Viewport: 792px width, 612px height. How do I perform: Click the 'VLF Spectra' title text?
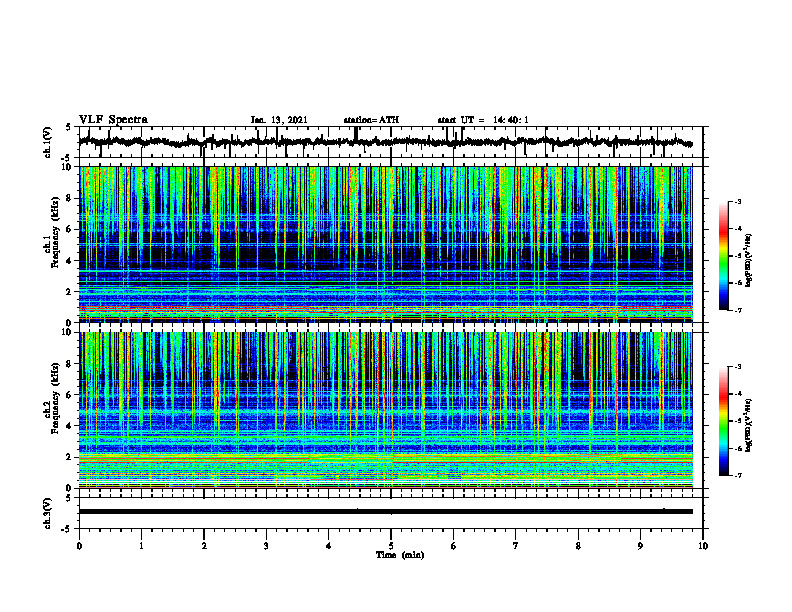(113, 120)
